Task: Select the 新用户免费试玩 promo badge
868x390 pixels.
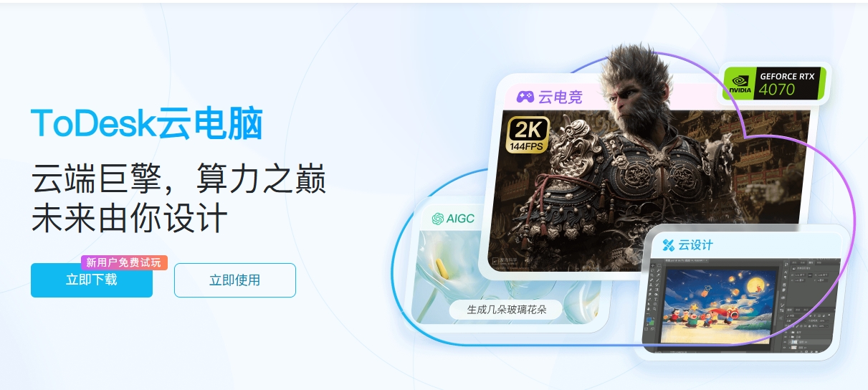Action: [x=124, y=262]
